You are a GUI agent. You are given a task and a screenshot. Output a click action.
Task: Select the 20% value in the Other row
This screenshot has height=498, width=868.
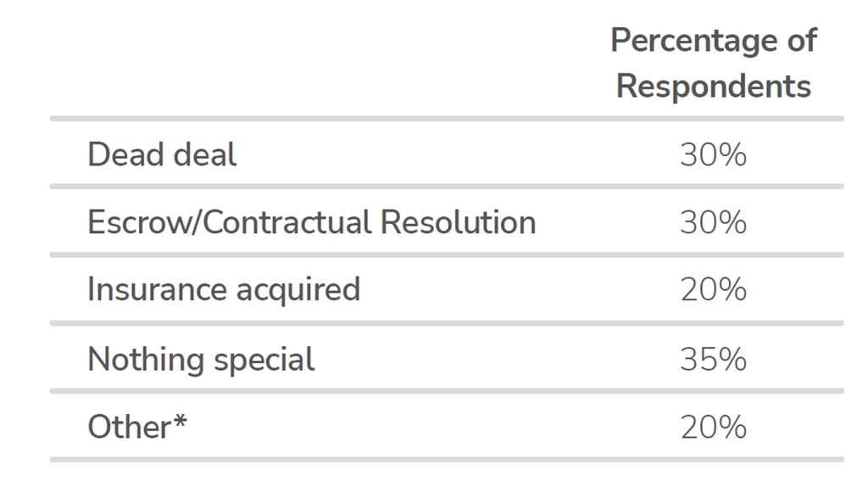tap(713, 427)
